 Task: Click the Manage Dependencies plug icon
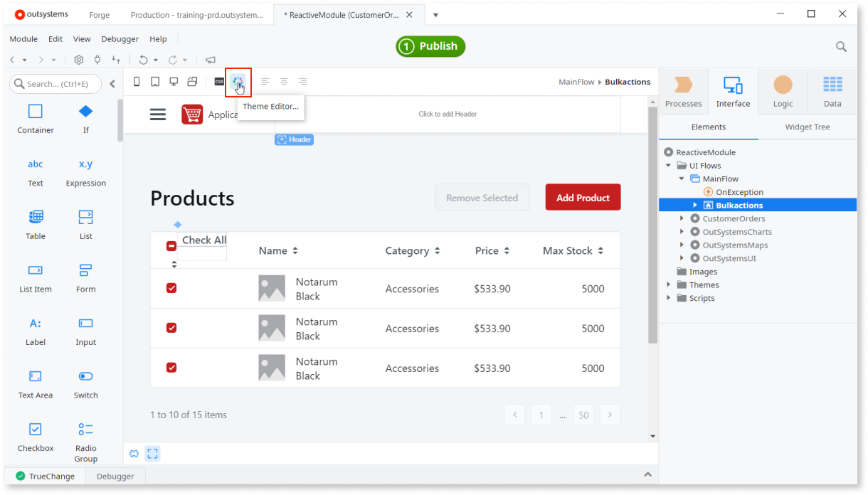coord(97,60)
